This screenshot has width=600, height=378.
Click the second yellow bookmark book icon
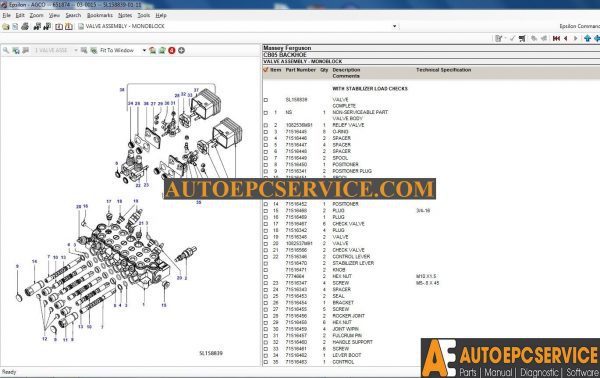pos(68,26)
